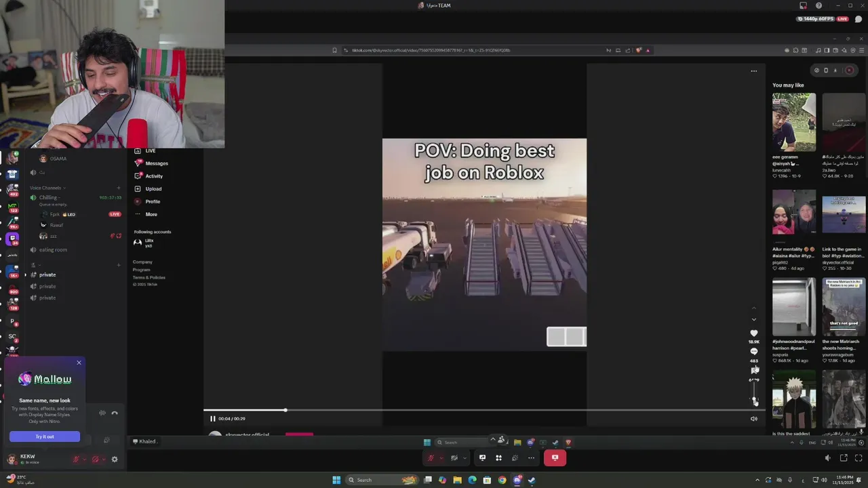Mute the TikTok video volume

[753, 419]
